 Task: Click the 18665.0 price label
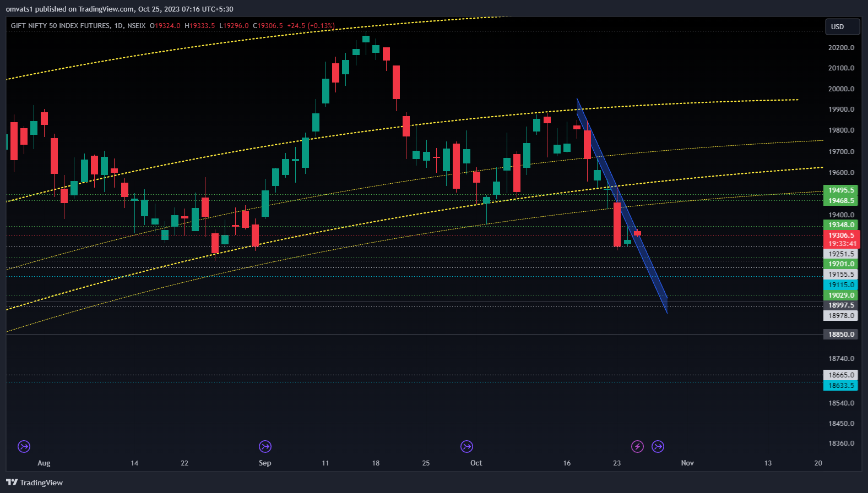coord(840,375)
